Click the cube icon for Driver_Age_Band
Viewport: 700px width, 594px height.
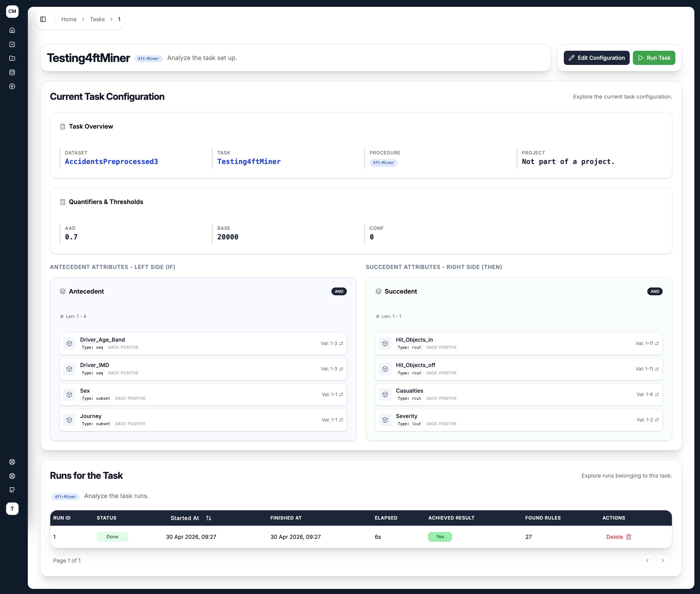(x=69, y=343)
